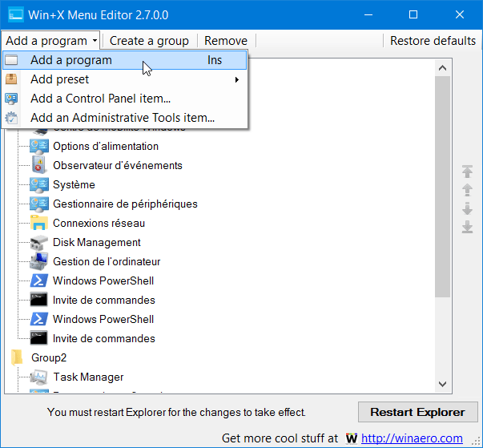Select the Options d'alimentation entry

click(106, 147)
